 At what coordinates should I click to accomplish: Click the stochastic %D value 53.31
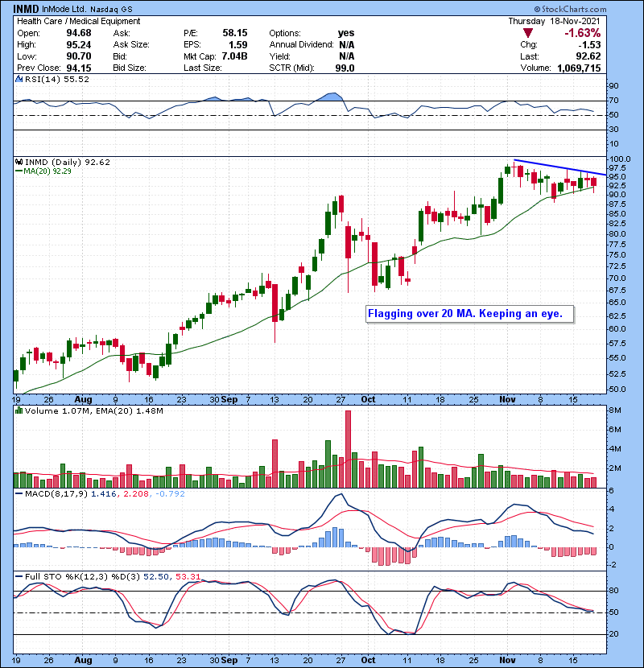pos(188,577)
